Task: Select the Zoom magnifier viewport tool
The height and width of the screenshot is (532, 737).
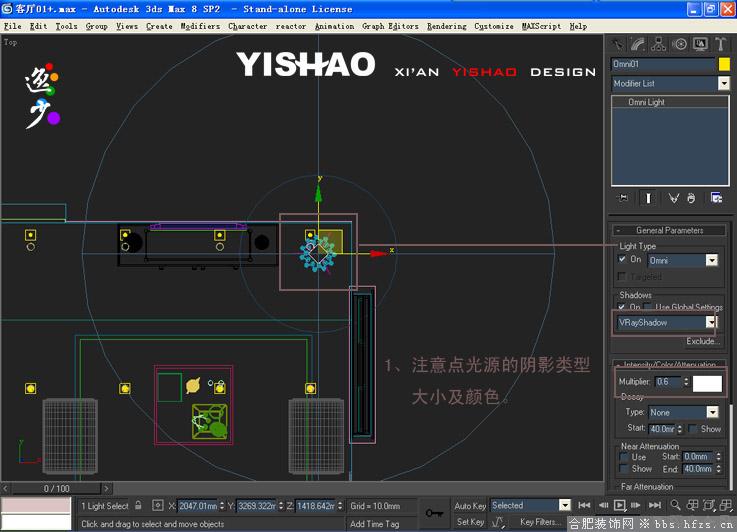Action: coord(675,505)
